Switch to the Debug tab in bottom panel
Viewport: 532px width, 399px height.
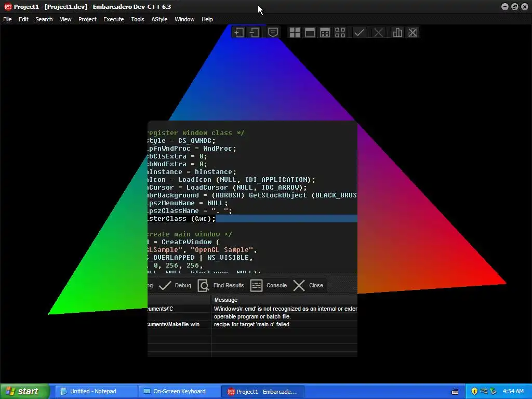pyautogui.click(x=175, y=285)
